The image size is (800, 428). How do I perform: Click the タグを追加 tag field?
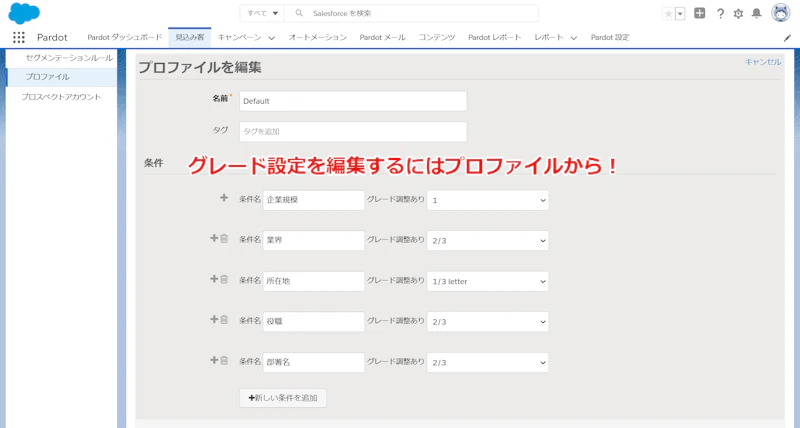353,132
